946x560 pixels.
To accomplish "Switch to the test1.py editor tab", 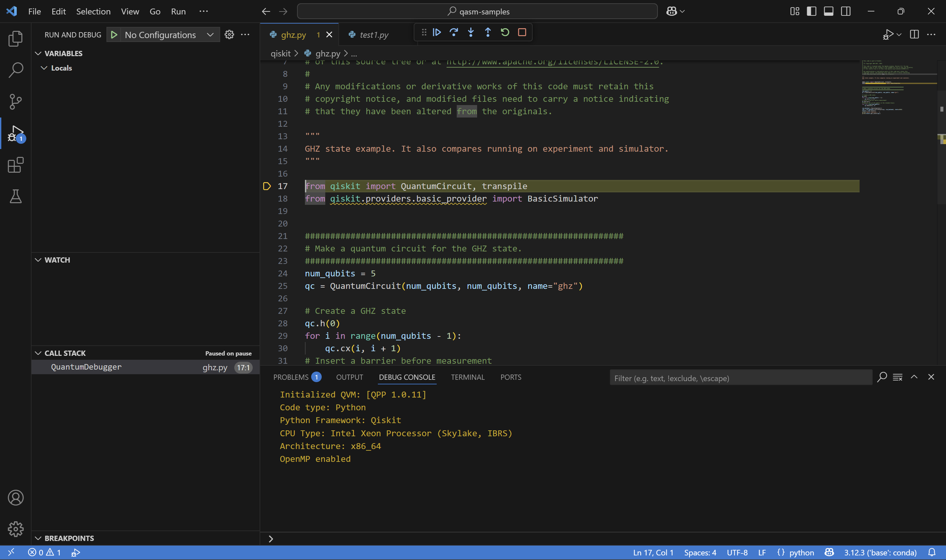I will coord(374,35).
